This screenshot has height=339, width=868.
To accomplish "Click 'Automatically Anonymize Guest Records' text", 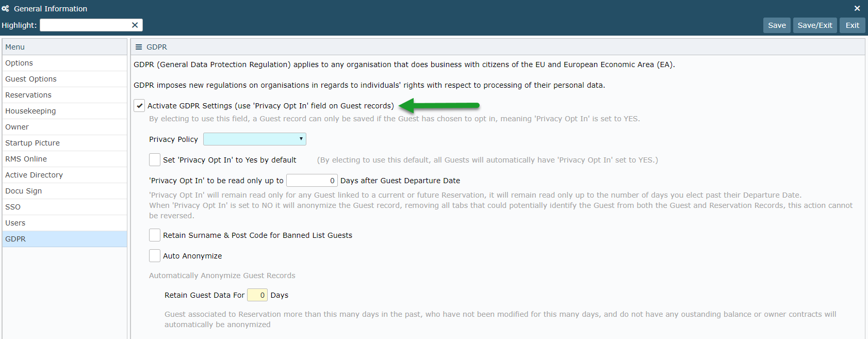I will click(222, 276).
